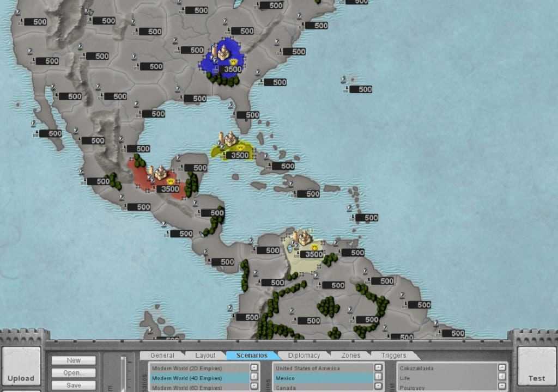The image size is (558, 392).
Task: Click the Test button
Action: point(537,366)
